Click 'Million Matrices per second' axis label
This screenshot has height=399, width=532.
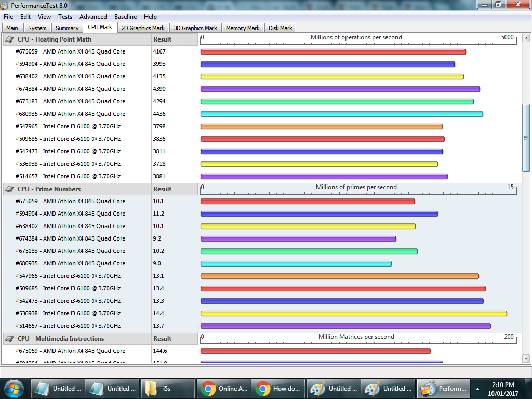pos(356,337)
